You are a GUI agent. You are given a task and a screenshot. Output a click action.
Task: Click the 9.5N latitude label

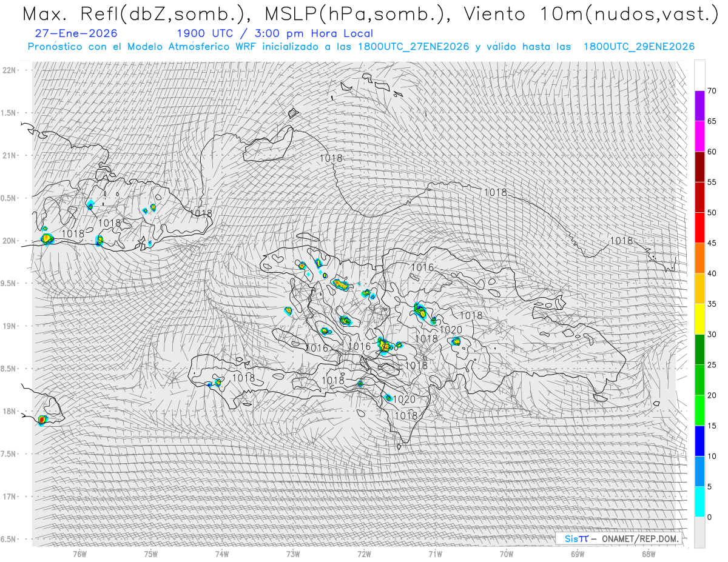(9, 283)
